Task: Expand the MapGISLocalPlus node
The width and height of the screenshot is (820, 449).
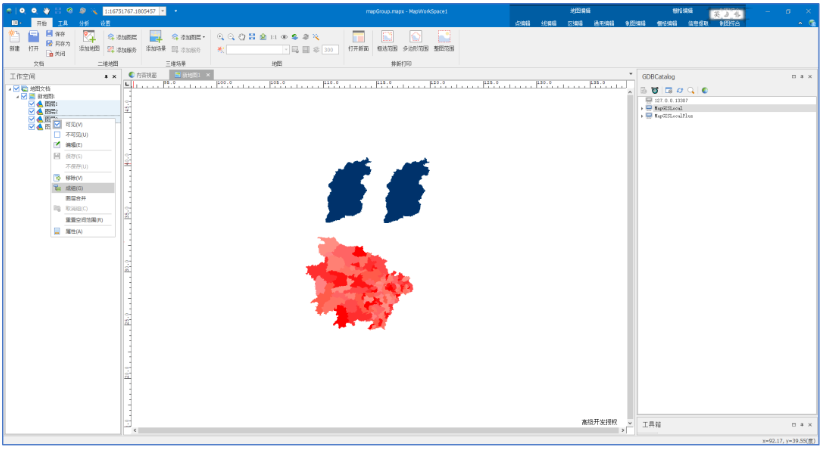Action: click(x=642, y=116)
